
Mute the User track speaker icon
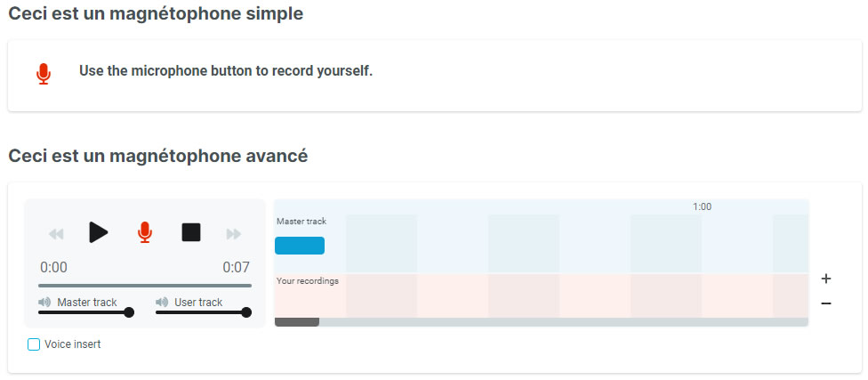162,303
